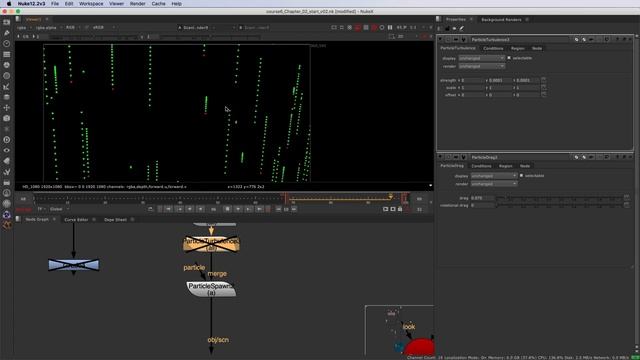Select the Node Graph tab
640x360 pixels.
tap(37, 220)
